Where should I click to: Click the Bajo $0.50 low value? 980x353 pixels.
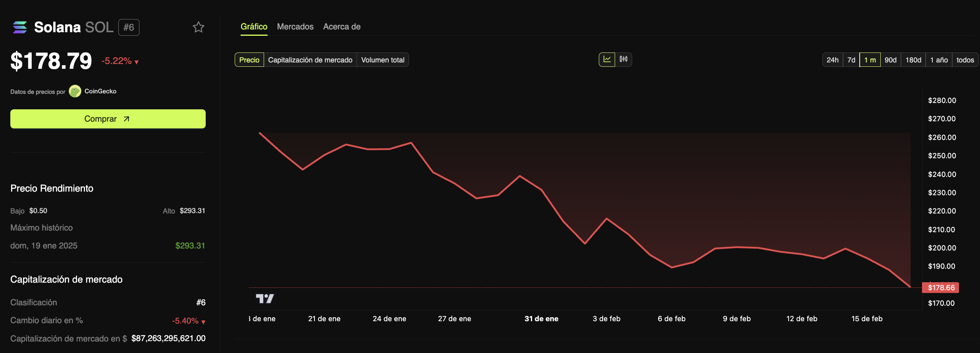point(38,211)
